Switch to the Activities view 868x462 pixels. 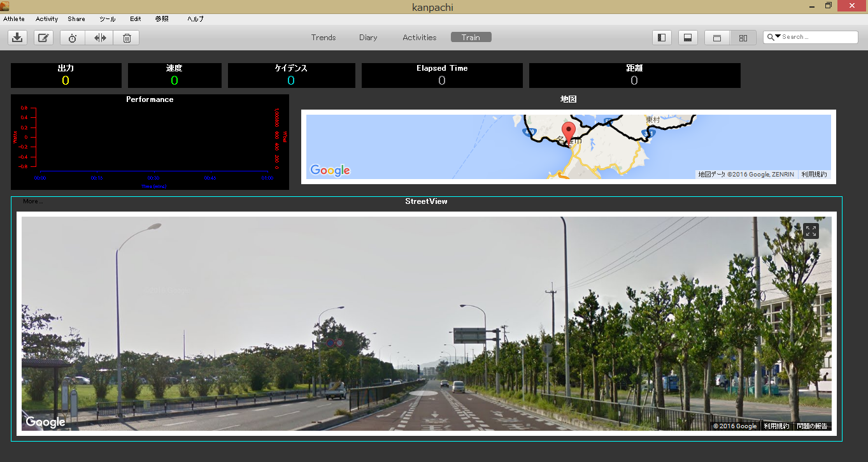click(x=420, y=38)
